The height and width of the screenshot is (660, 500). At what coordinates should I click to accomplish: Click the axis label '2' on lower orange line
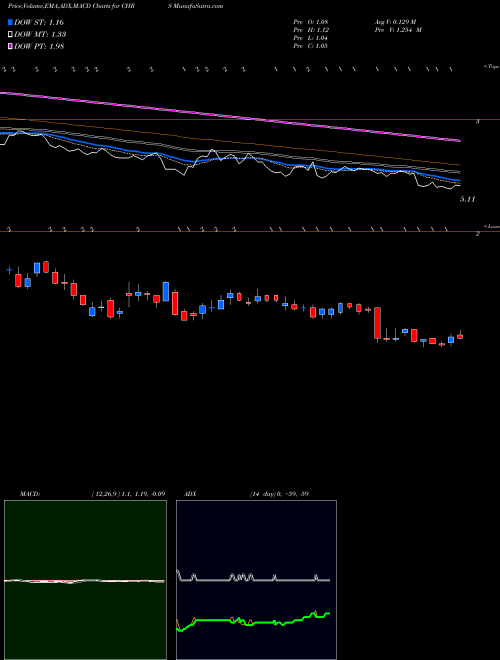tap(477, 234)
